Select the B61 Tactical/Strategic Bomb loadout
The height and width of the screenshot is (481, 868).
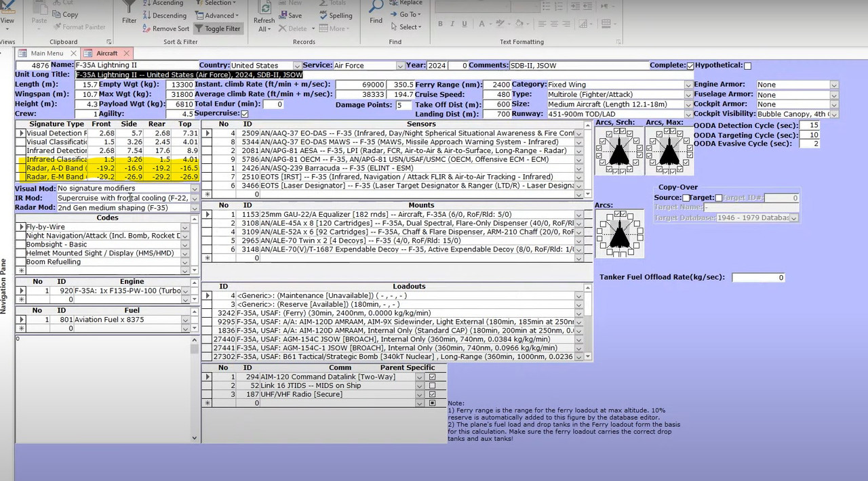coord(392,356)
